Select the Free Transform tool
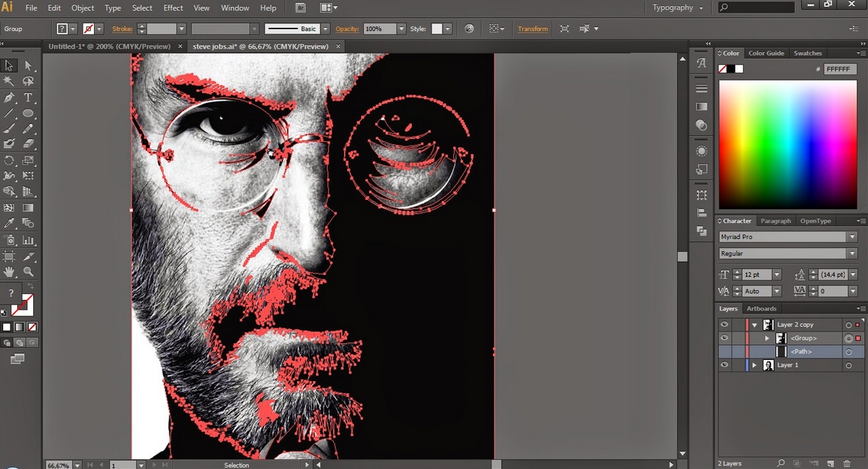This screenshot has width=868, height=469. [29, 176]
